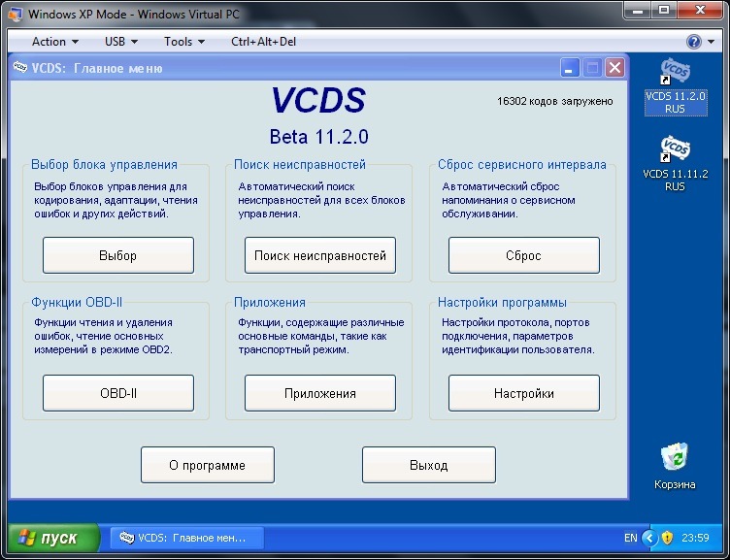Click the Сброс сервисного интервала heading
The height and width of the screenshot is (560, 730).
[522, 164]
